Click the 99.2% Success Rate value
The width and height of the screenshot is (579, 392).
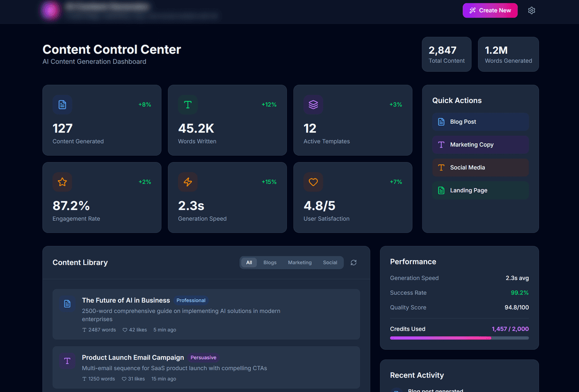[x=519, y=293]
